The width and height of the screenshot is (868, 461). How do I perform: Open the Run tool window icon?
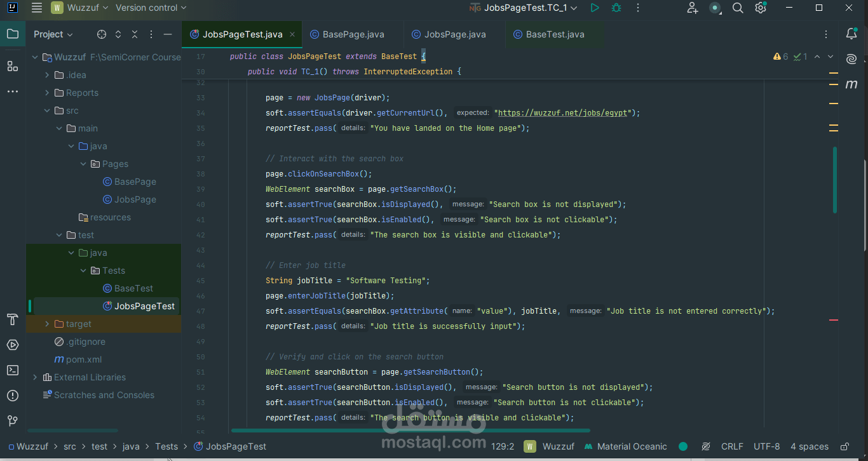pos(13,345)
